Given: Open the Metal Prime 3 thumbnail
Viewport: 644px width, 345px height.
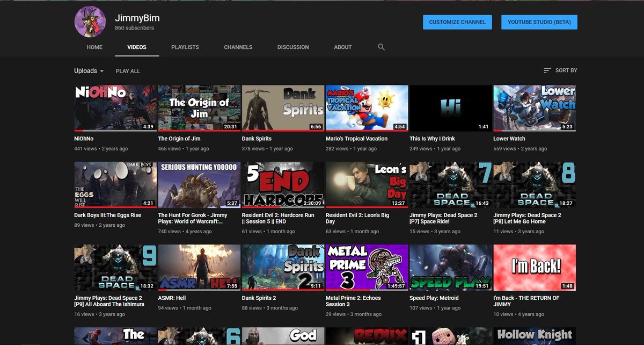Looking at the screenshot, I should [x=367, y=268].
